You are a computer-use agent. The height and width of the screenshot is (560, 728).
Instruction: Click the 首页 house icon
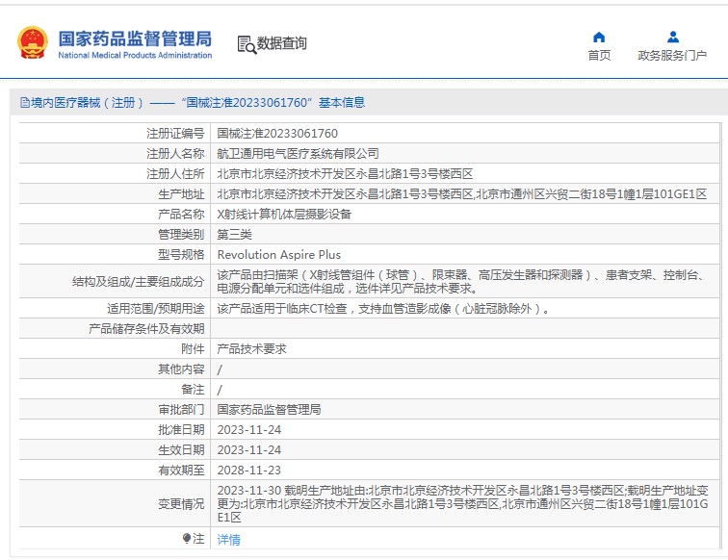[599, 38]
